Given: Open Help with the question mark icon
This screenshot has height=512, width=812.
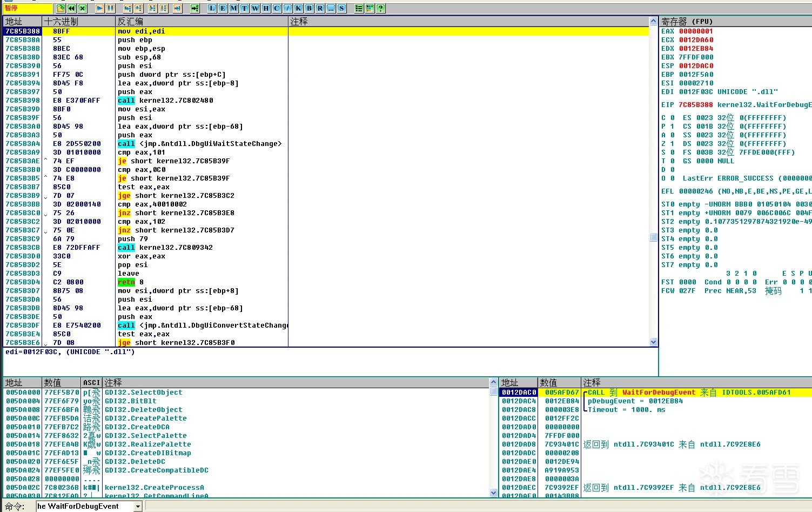Looking at the screenshot, I should coord(381,8).
